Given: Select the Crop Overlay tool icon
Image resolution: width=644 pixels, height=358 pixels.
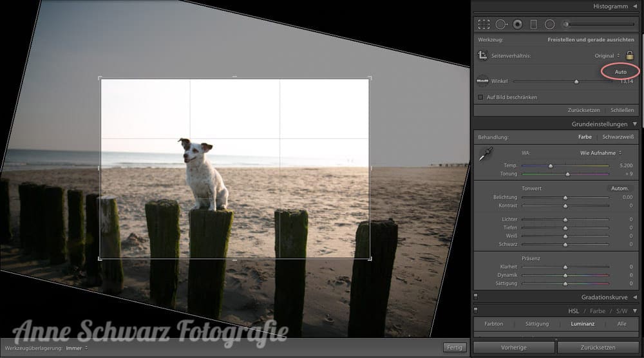Looking at the screenshot, I should (x=484, y=24).
